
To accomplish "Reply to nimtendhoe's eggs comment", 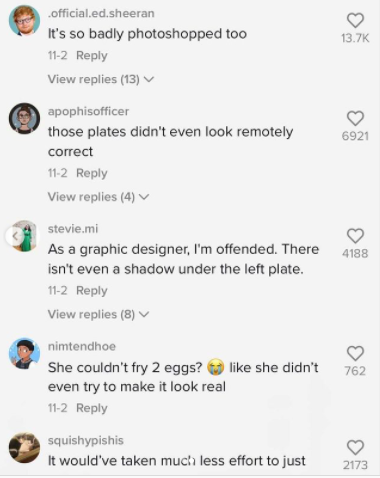I will 92,408.
